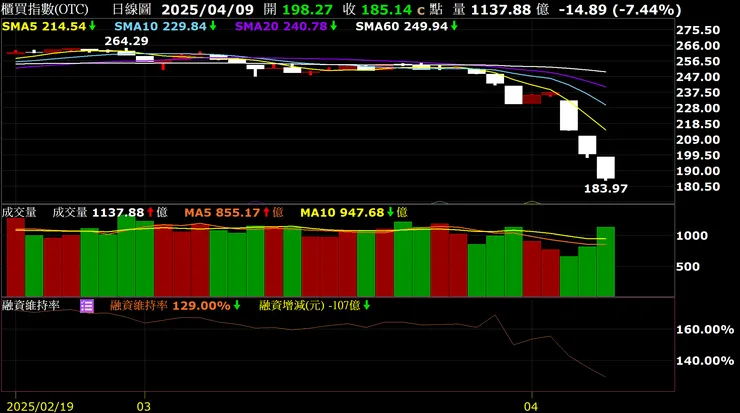
Task: Click the 融資維持率 129.00% value
Action: [x=175, y=306]
